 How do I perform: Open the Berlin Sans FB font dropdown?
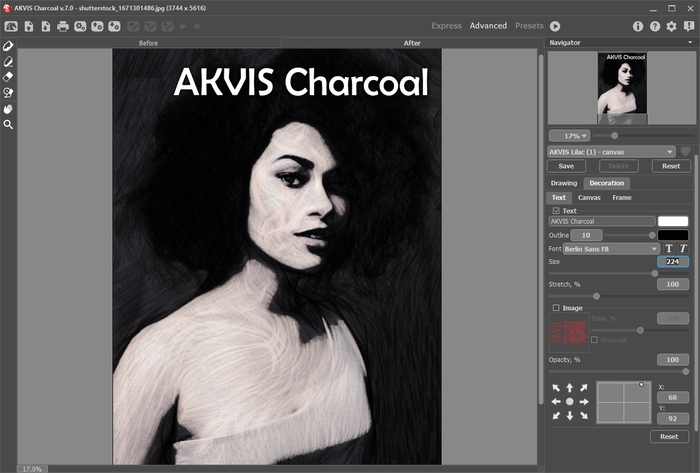pyautogui.click(x=611, y=249)
